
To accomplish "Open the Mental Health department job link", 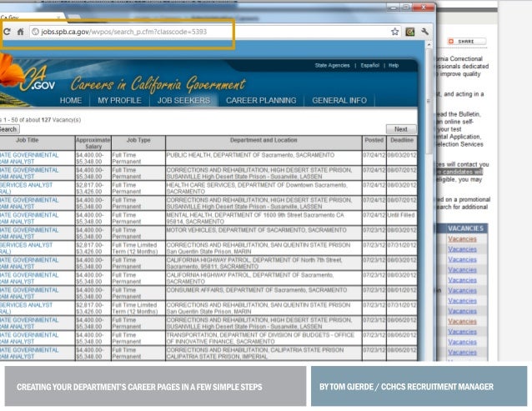I will [29, 218].
